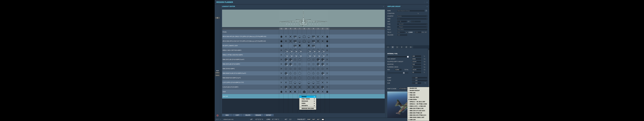This screenshot has height=121, width=644.
Task: Click pylon 10 cluster bomb icon in RBK-250*4 row
Action: (286, 64)
